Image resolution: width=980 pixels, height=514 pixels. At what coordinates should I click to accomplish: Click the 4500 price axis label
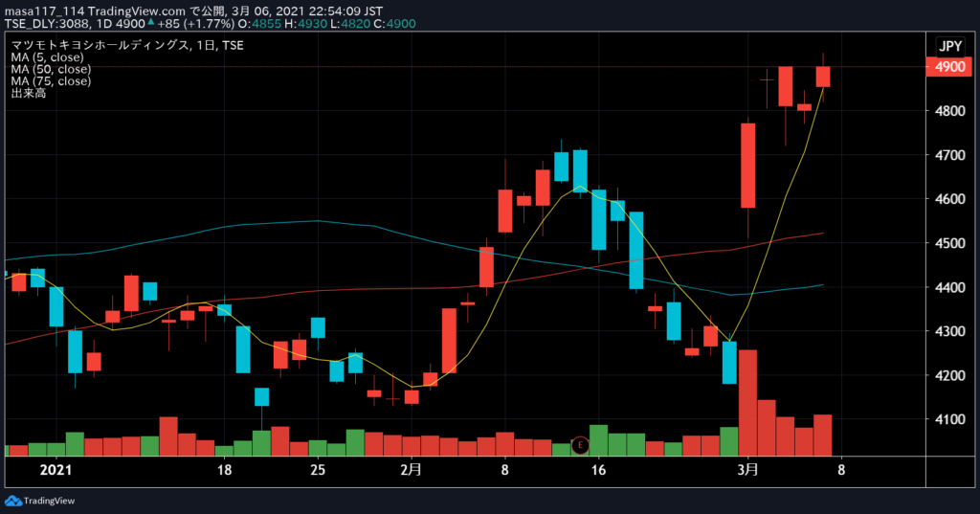pyautogui.click(x=950, y=243)
